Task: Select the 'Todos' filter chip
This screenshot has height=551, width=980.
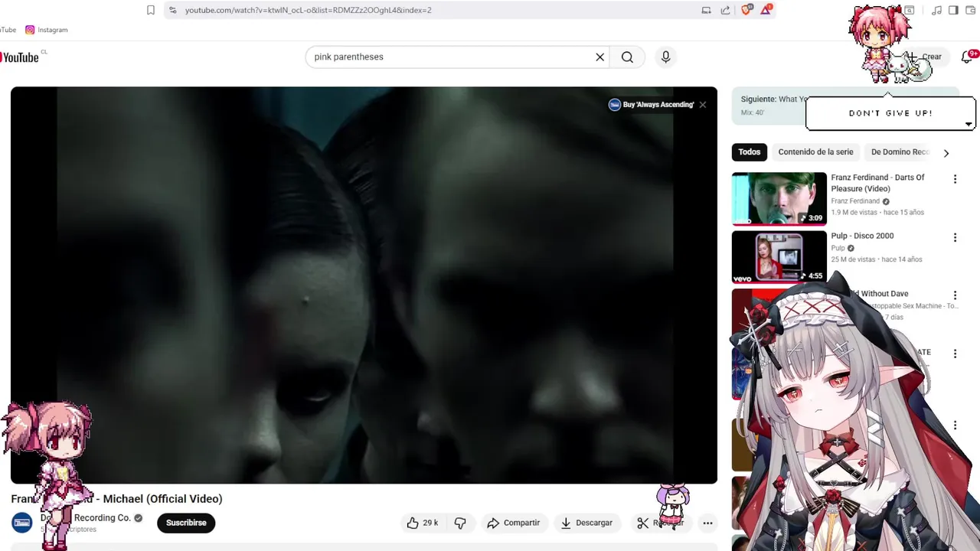Action: 750,152
